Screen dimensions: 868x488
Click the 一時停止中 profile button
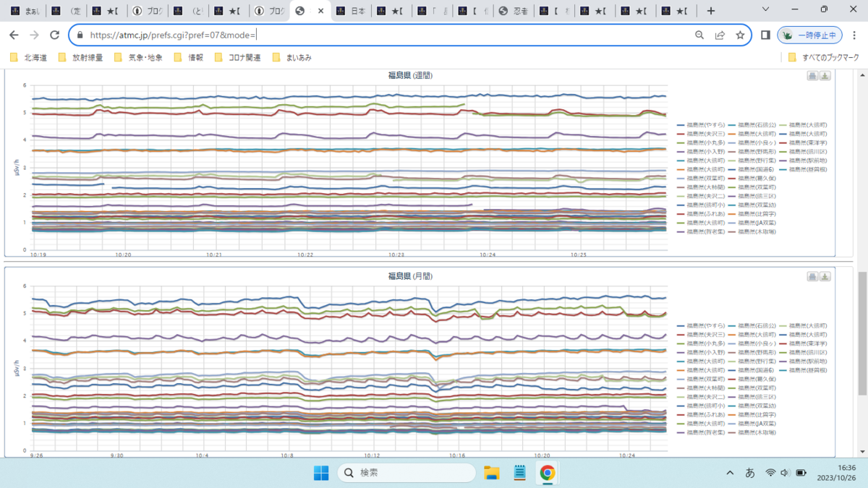click(x=810, y=35)
